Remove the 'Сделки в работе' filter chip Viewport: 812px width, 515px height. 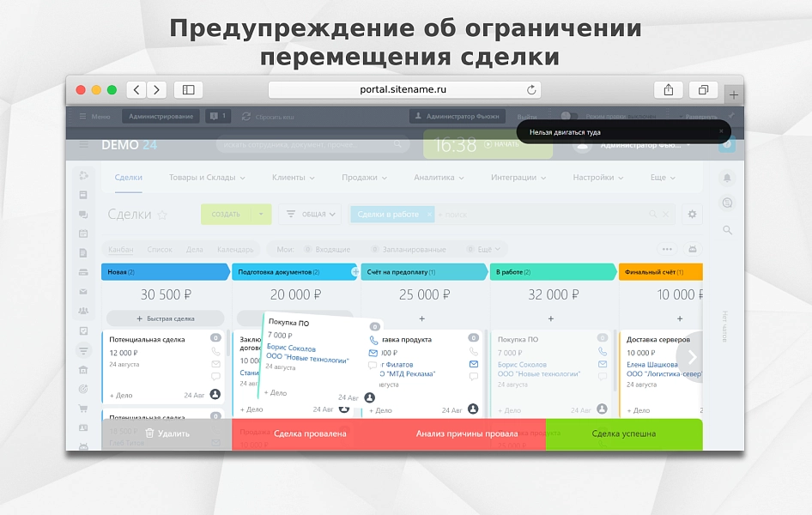429,215
